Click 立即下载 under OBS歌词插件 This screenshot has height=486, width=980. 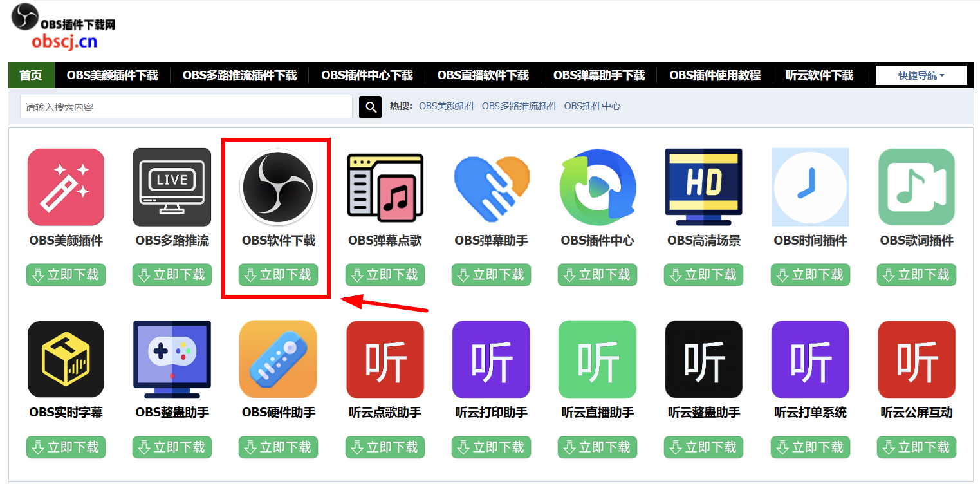pos(916,275)
